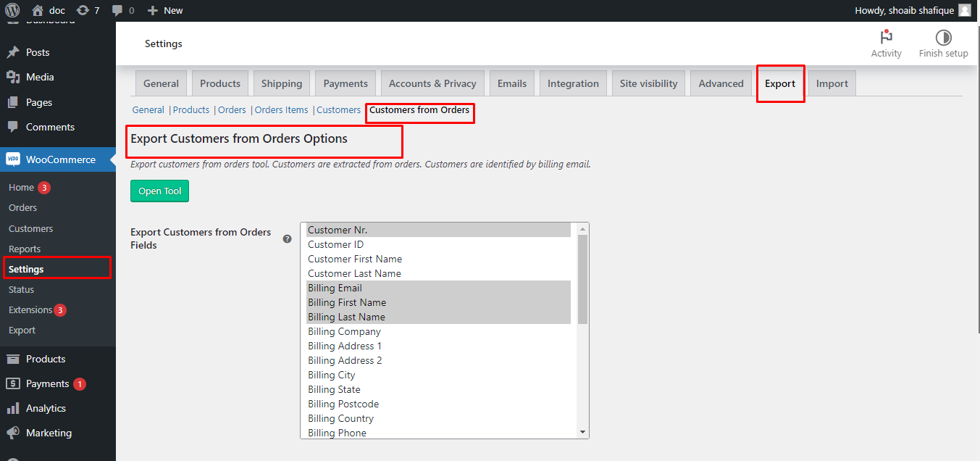Open the Advanced settings tab
The image size is (980, 461).
(x=721, y=83)
